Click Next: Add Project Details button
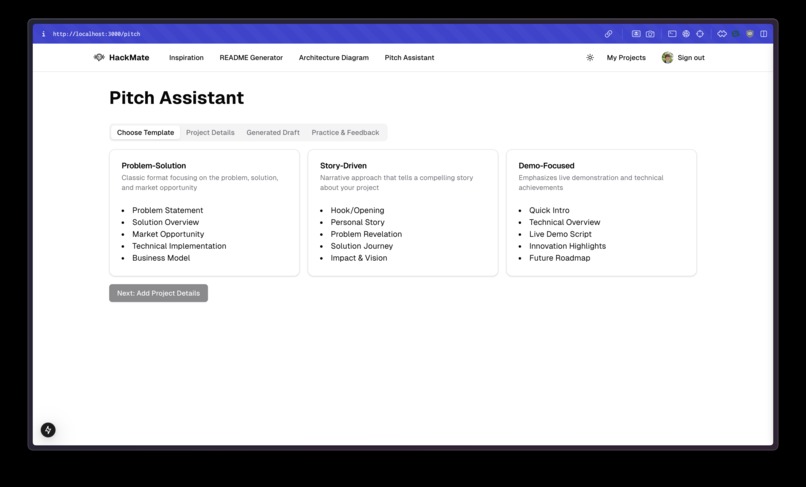Image resolution: width=806 pixels, height=487 pixels. 158,293
